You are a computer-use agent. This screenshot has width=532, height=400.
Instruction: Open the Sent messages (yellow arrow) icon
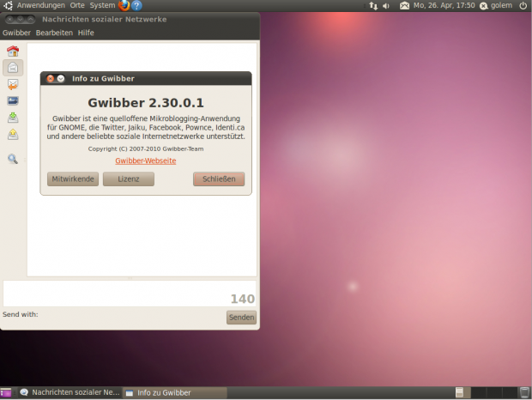[13, 135]
